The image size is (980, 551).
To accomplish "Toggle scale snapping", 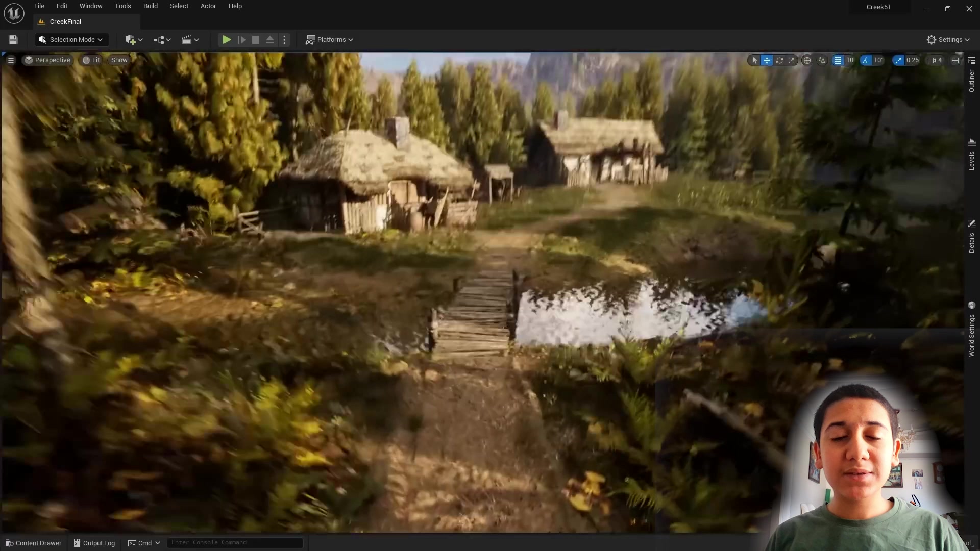I will click(x=898, y=60).
